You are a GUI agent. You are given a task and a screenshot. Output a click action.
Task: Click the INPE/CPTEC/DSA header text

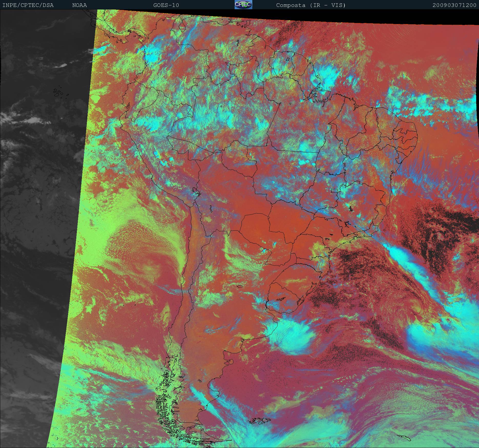28,5
